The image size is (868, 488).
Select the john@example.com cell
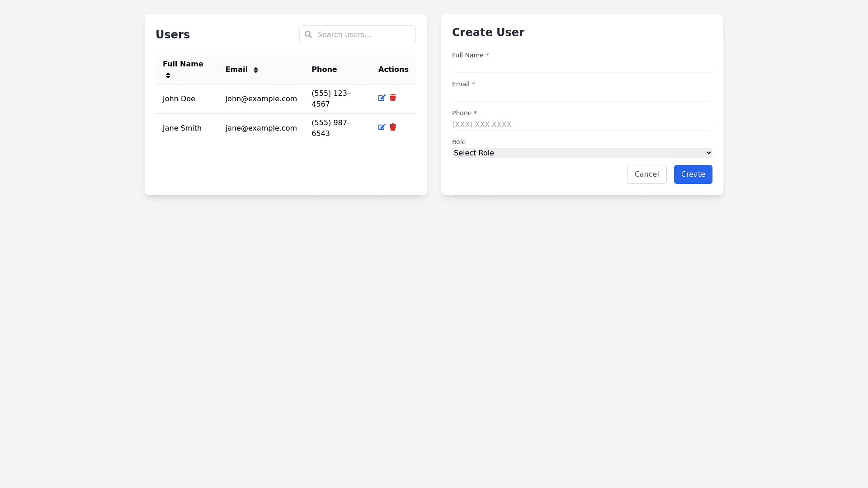click(261, 99)
